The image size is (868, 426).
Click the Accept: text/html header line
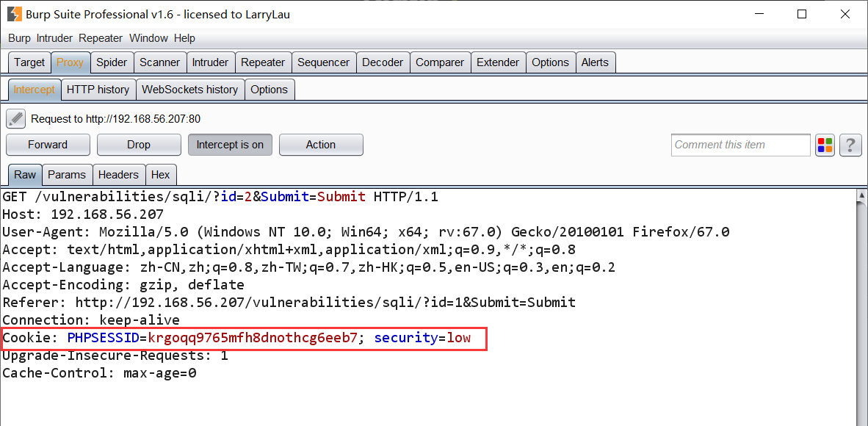pyautogui.click(x=289, y=249)
